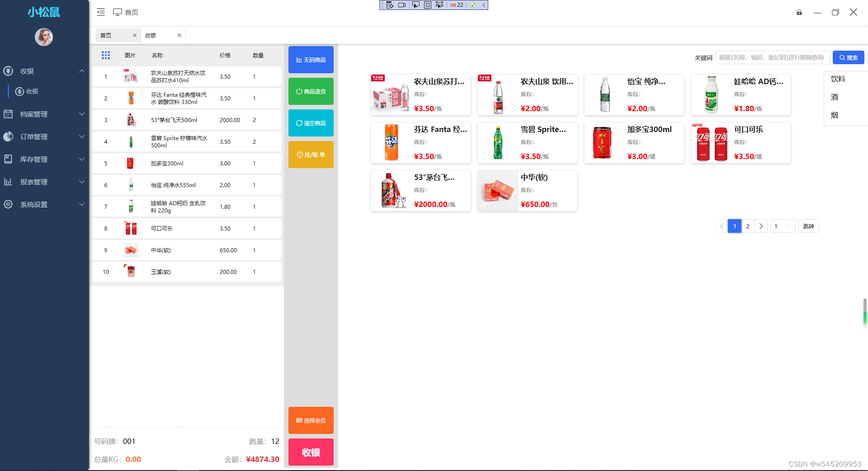Select cart row 10 玉溪(软)
Screen dimensions: 868x471
[187, 272]
